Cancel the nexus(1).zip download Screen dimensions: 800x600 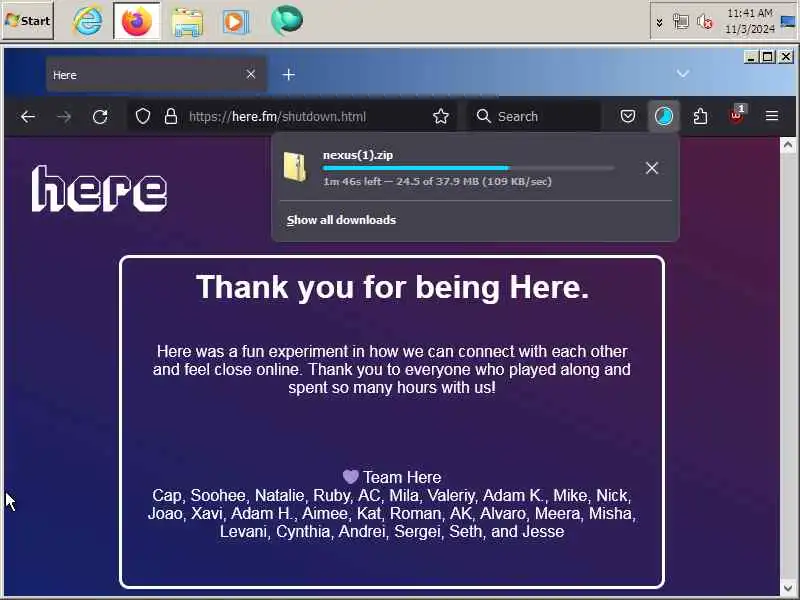click(652, 168)
